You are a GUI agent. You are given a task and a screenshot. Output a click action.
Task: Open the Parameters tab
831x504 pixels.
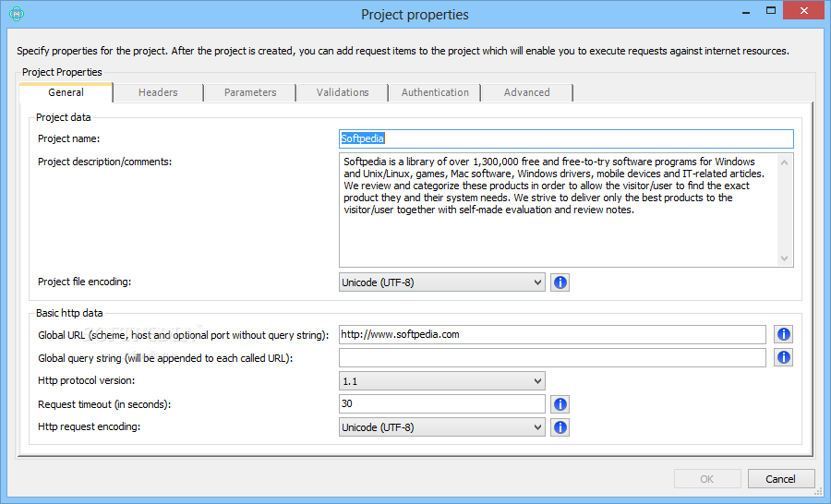point(250,92)
